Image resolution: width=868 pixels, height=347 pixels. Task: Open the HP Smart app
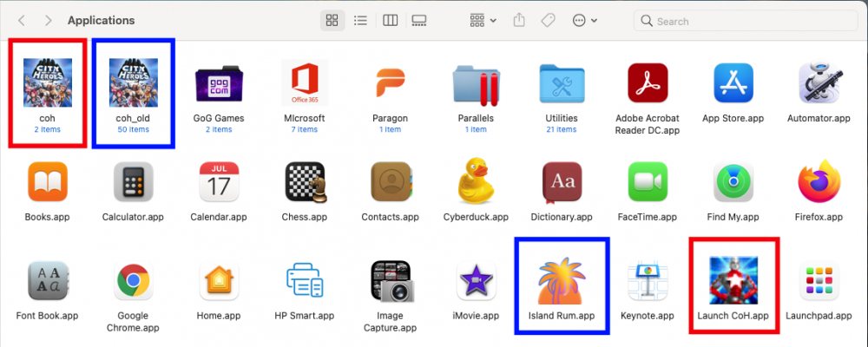[305, 280]
